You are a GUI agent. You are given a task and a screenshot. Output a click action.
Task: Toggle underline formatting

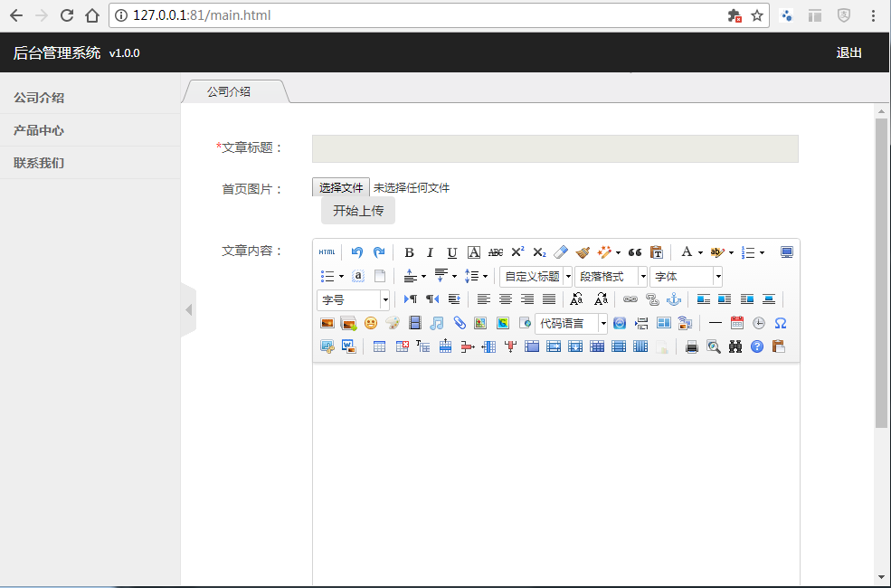point(451,252)
